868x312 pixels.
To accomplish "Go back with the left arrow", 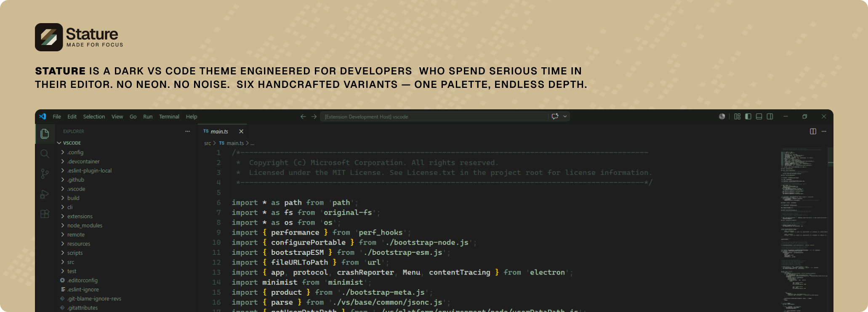I will 303,116.
